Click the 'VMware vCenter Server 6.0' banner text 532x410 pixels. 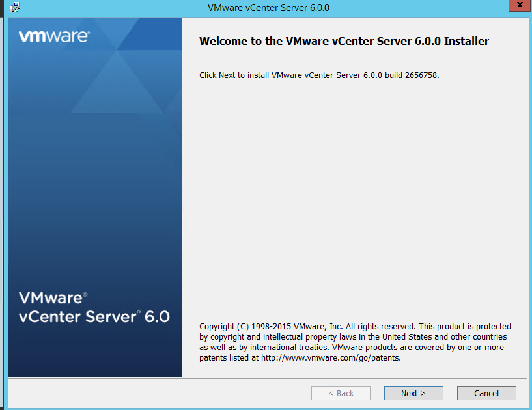click(x=94, y=307)
